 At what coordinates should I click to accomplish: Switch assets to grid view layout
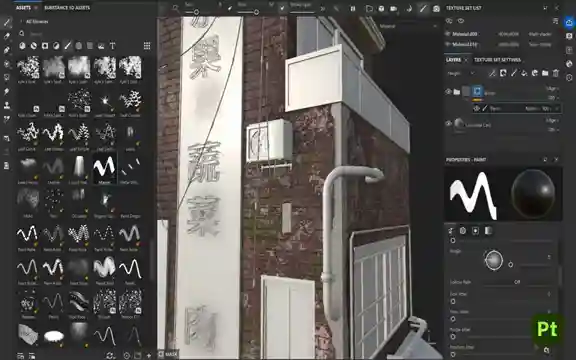147,46
